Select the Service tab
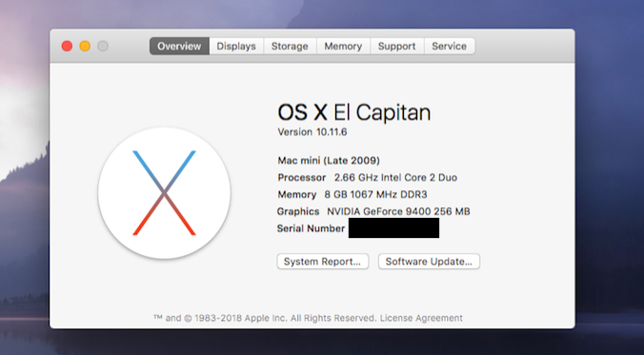 point(450,46)
